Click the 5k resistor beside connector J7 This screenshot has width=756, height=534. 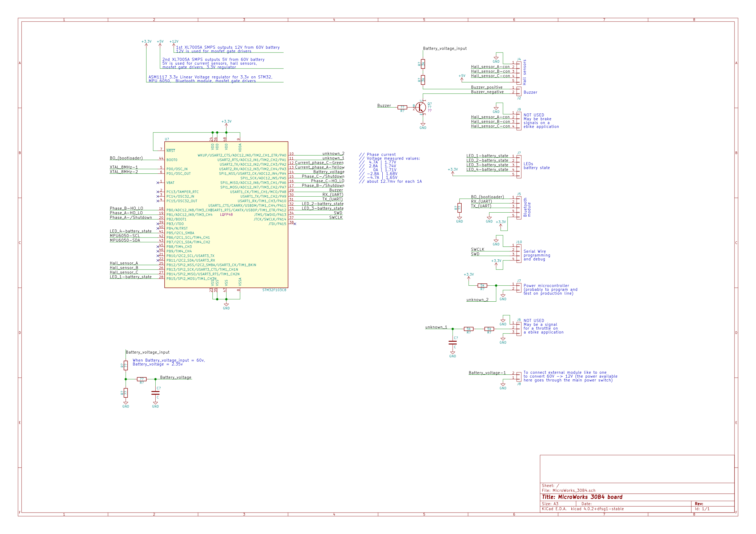tap(482, 286)
